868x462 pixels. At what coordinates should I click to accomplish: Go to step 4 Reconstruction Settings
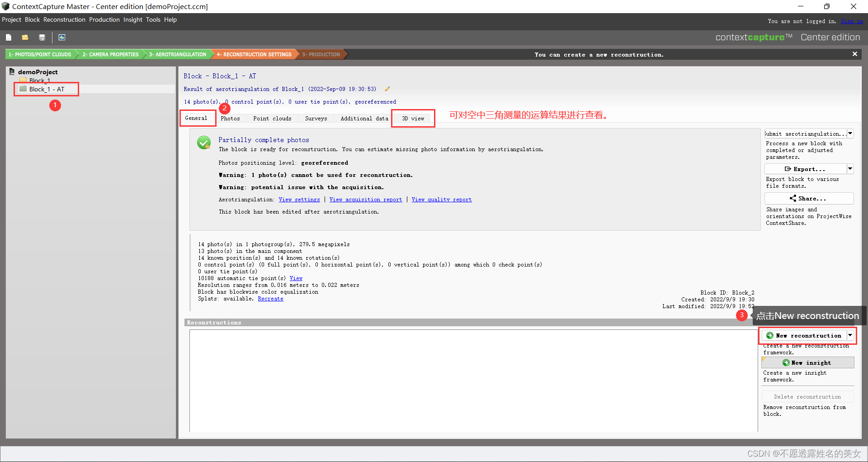click(254, 54)
